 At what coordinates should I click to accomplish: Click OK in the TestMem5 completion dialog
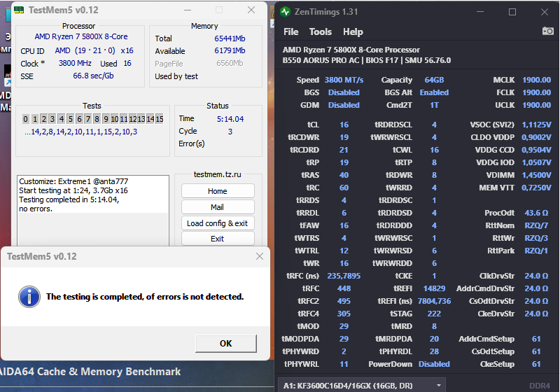[225, 344]
